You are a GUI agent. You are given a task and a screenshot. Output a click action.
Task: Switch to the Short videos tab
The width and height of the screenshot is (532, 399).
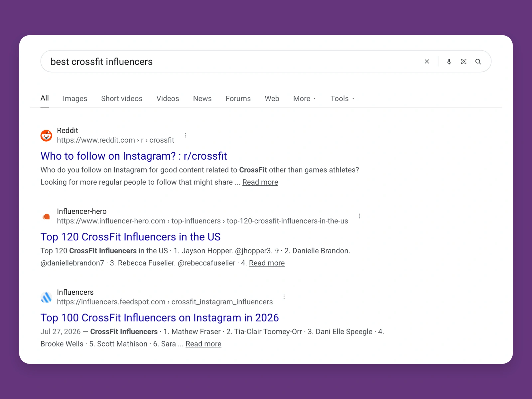pyautogui.click(x=122, y=98)
